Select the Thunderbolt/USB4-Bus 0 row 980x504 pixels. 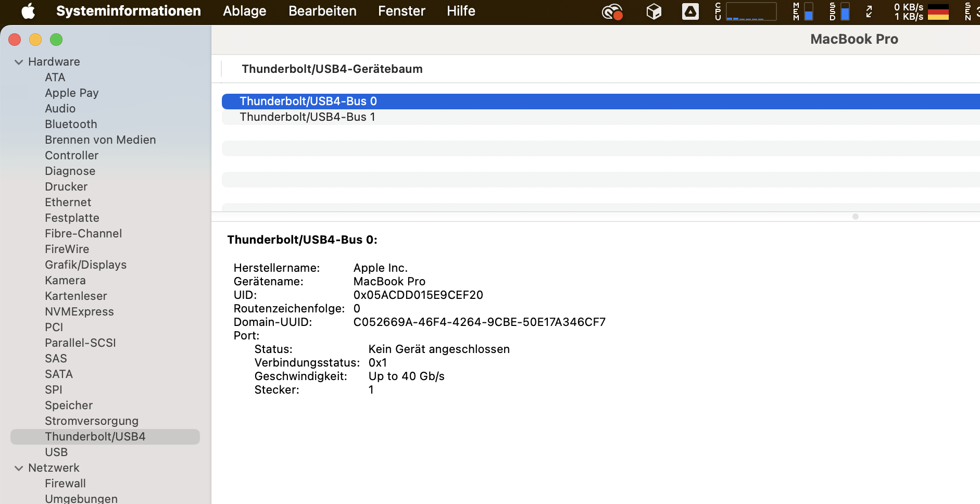[601, 102]
